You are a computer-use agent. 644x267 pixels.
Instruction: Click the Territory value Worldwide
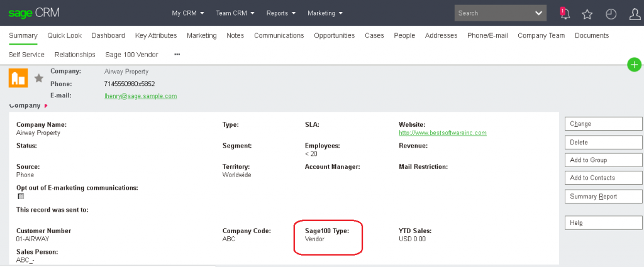236,175
